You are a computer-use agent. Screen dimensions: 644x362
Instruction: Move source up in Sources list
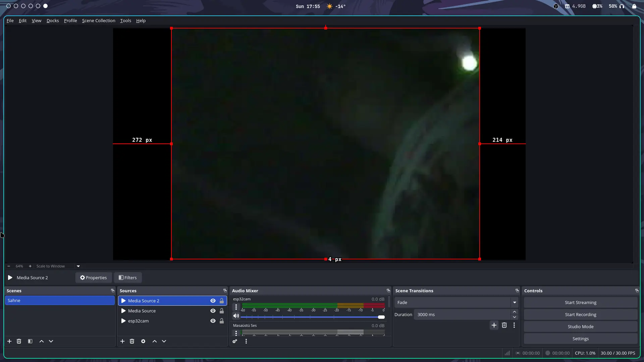(155, 341)
